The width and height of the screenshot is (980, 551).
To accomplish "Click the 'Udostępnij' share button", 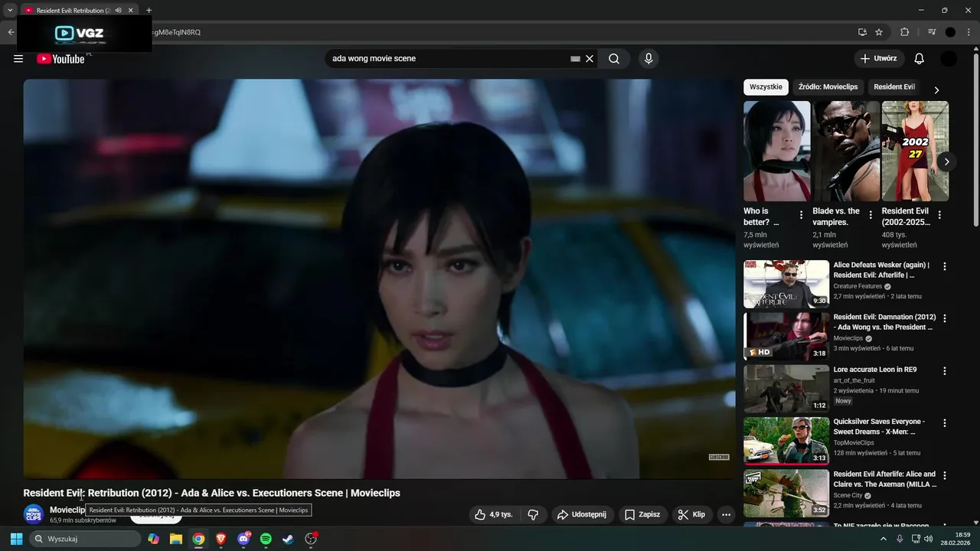I will tap(582, 514).
